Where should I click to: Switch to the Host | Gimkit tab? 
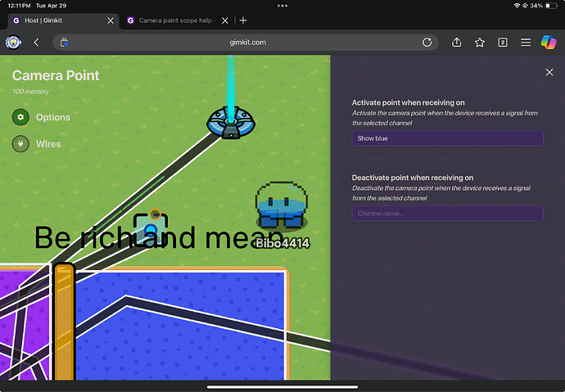pyautogui.click(x=56, y=20)
